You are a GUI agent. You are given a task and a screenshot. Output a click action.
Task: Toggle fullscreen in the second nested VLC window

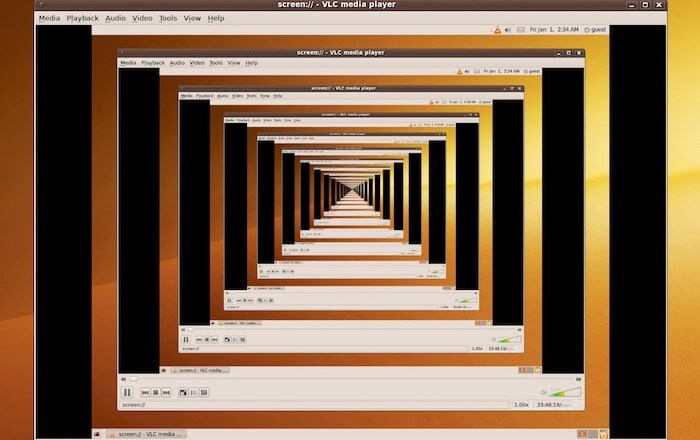227,340
